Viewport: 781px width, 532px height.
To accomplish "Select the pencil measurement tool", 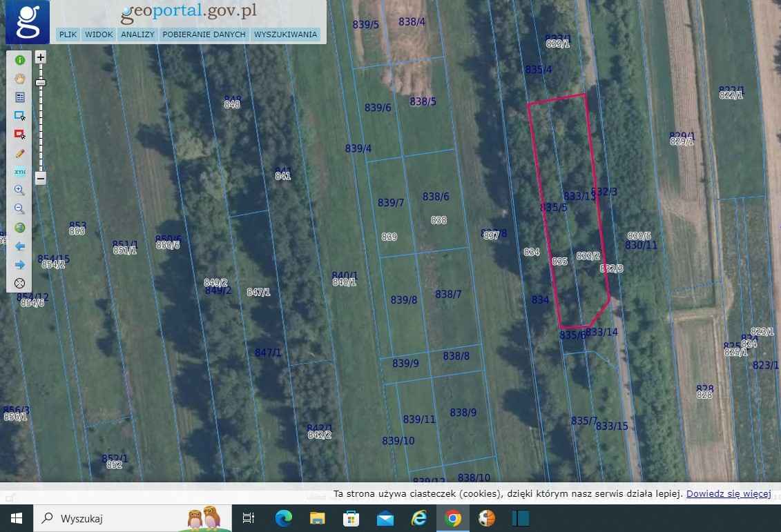I will point(20,152).
